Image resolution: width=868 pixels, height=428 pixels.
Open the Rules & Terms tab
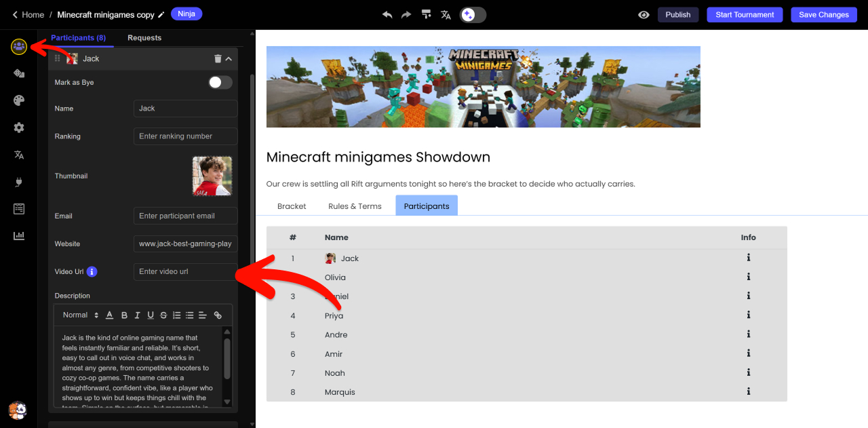pyautogui.click(x=355, y=206)
